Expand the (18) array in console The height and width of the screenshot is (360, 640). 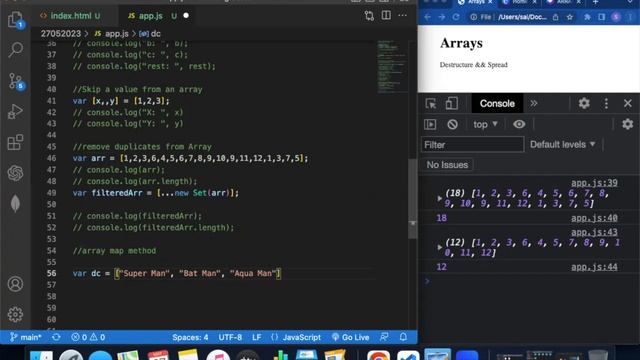click(440, 198)
